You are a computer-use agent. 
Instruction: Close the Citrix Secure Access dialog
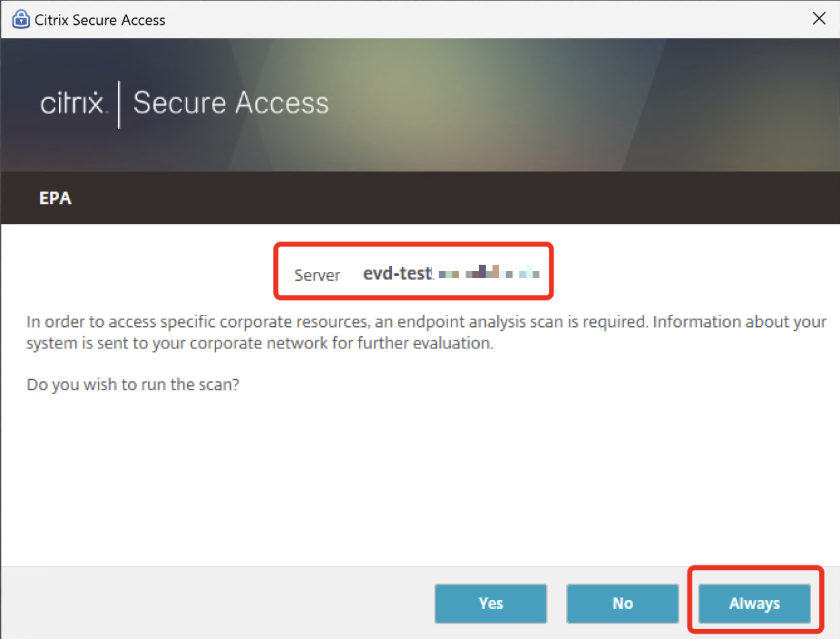(x=819, y=18)
